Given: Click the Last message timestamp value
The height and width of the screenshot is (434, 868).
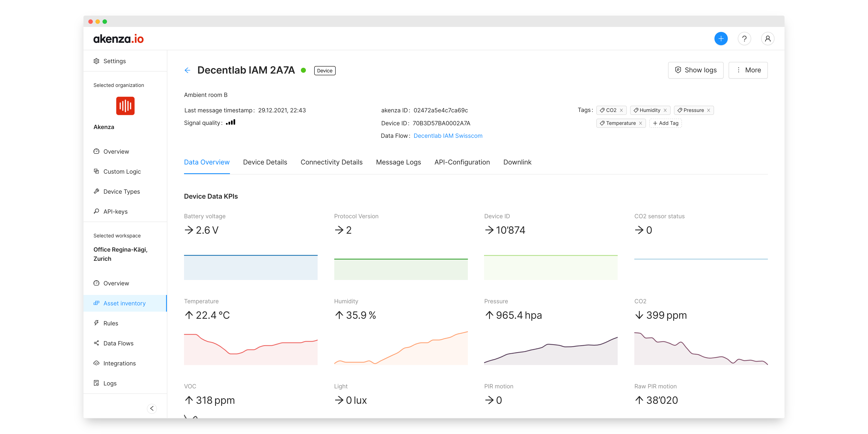Looking at the screenshot, I should (x=282, y=110).
